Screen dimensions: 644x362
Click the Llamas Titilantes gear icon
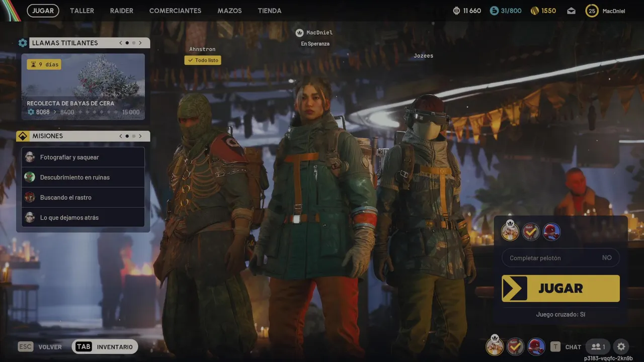click(x=23, y=43)
